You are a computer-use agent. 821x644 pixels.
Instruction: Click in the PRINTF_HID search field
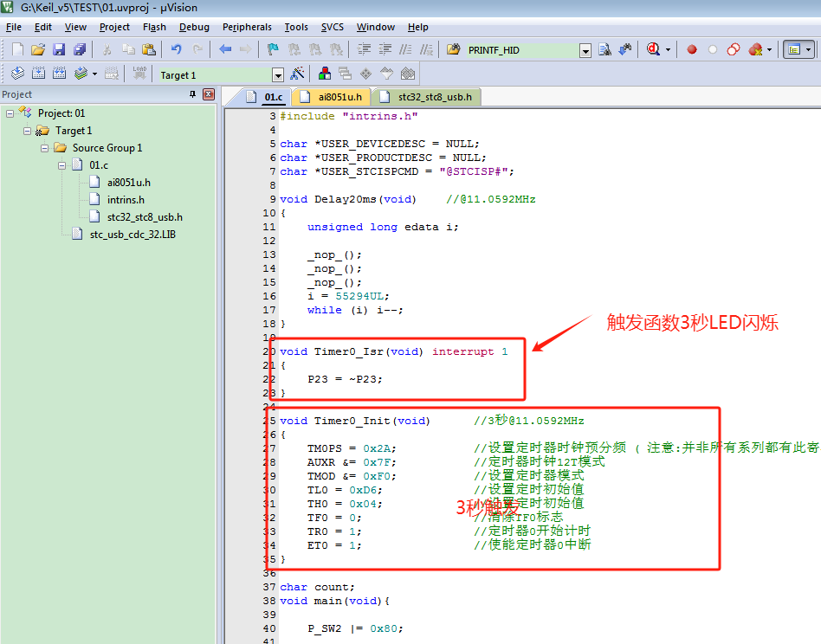pyautogui.click(x=522, y=50)
